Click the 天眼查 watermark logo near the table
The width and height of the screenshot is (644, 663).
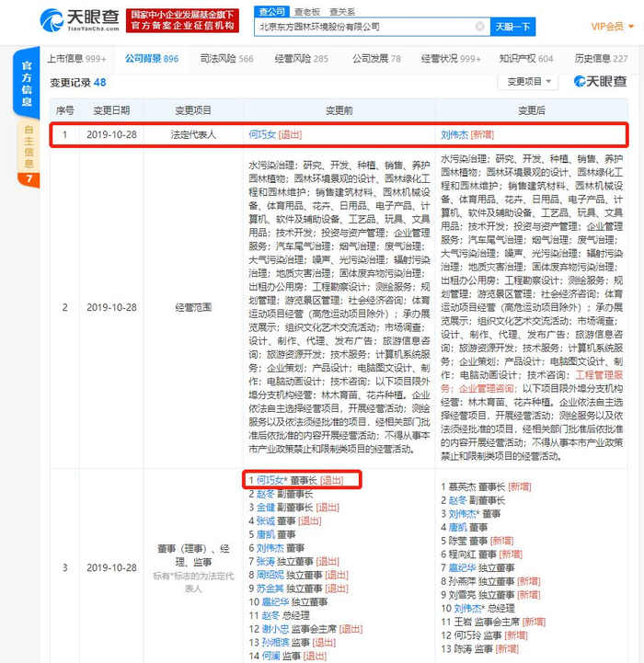point(600,81)
